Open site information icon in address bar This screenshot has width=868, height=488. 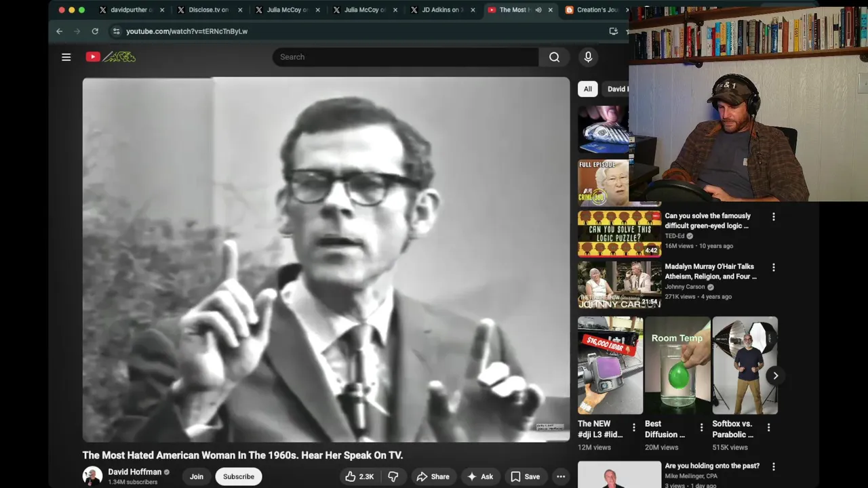(116, 31)
